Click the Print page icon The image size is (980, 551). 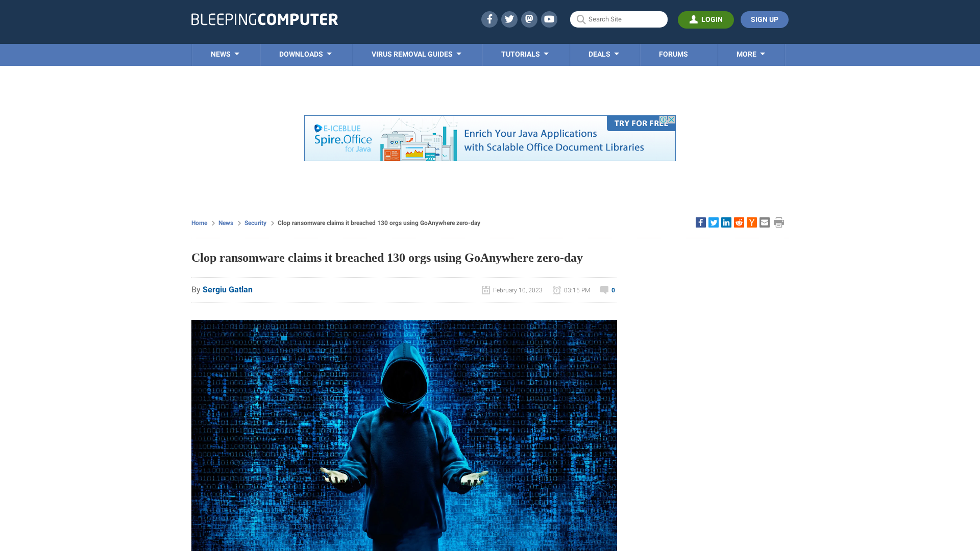[779, 222]
